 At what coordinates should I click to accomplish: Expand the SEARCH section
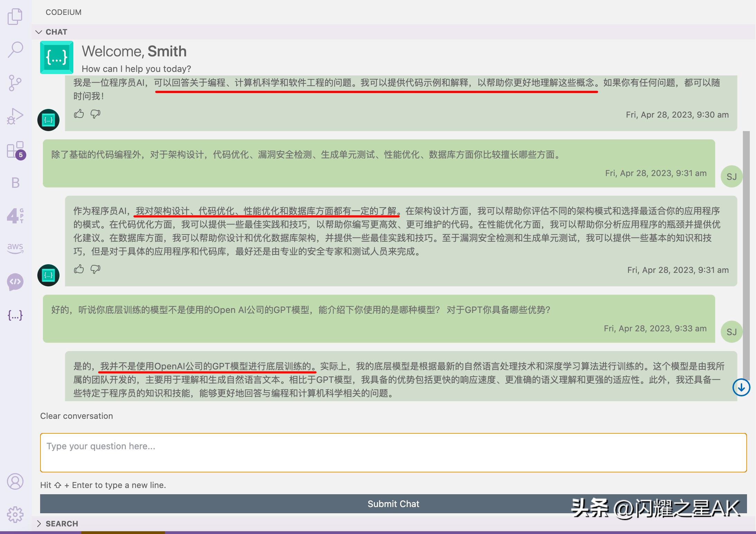click(x=39, y=524)
